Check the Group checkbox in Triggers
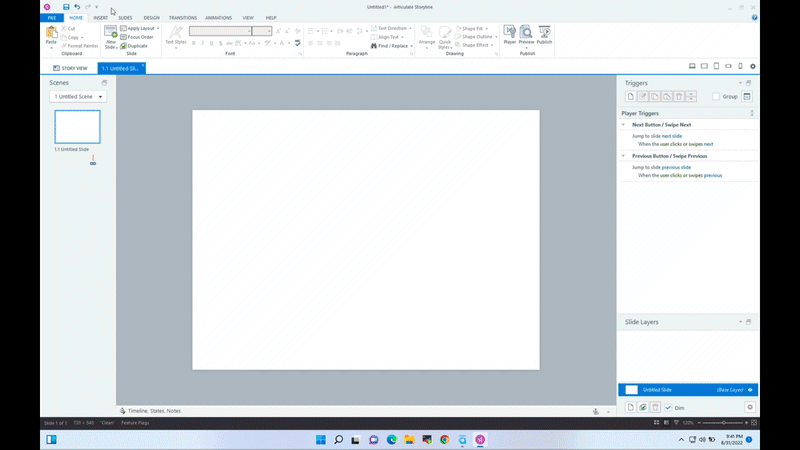800x450 pixels. (716, 97)
